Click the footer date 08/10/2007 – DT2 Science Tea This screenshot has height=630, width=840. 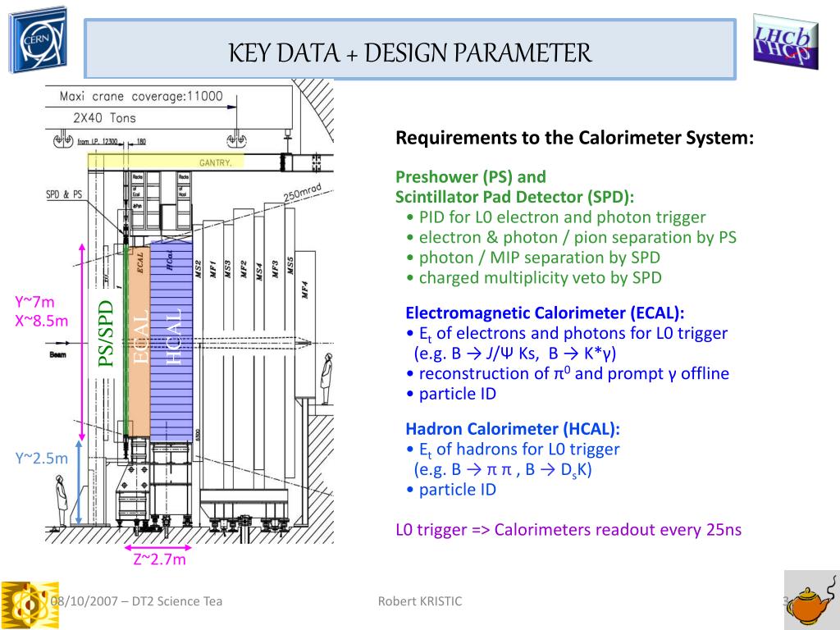point(136,601)
